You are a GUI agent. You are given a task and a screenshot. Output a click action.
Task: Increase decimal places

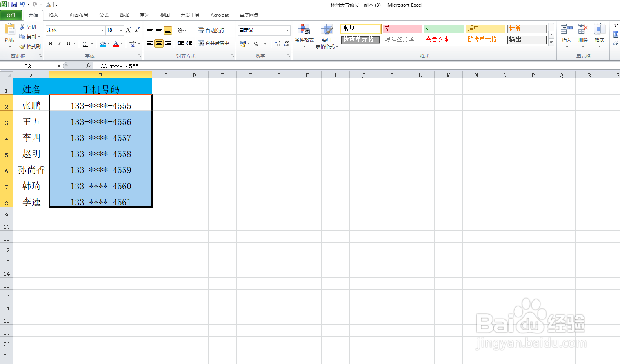278,44
